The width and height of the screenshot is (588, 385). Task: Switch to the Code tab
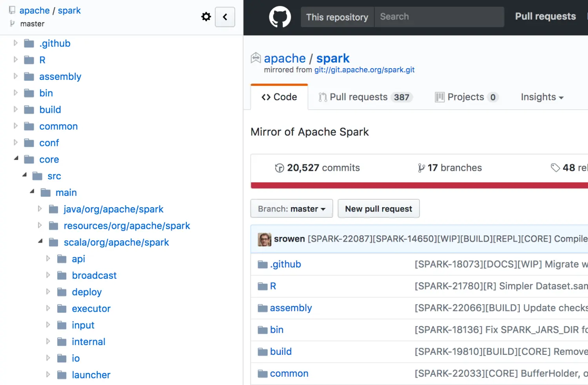[279, 97]
